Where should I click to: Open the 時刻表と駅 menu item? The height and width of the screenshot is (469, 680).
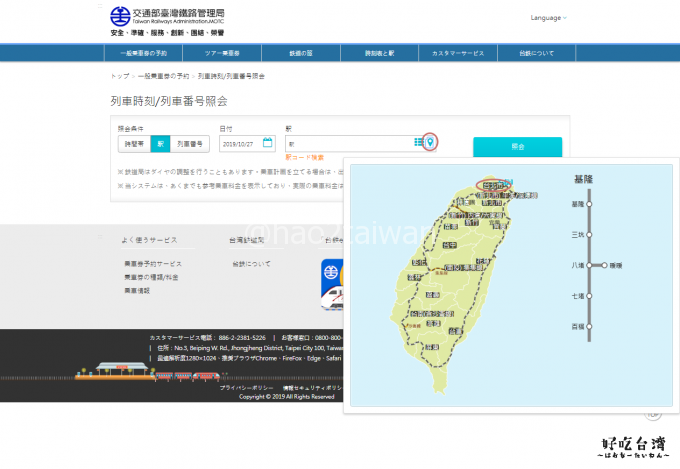coord(380,54)
